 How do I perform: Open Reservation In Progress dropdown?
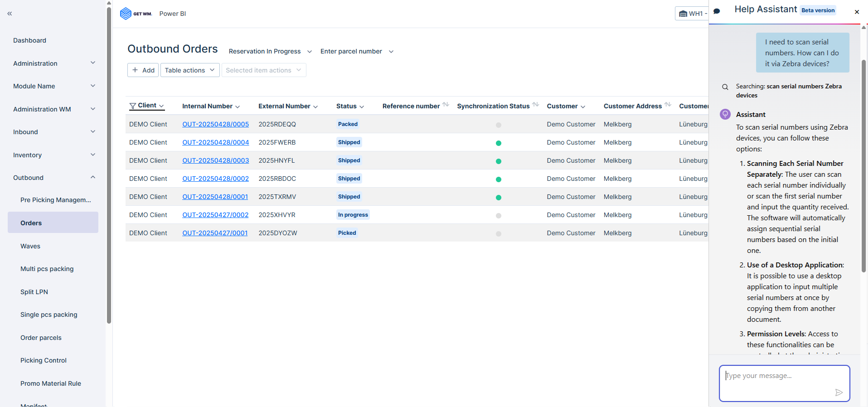pos(270,51)
